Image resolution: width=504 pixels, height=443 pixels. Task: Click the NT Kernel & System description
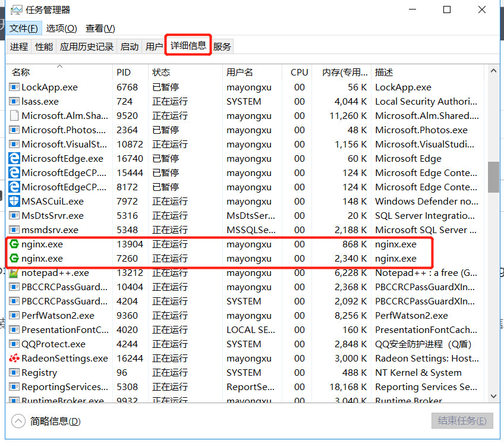(x=418, y=372)
